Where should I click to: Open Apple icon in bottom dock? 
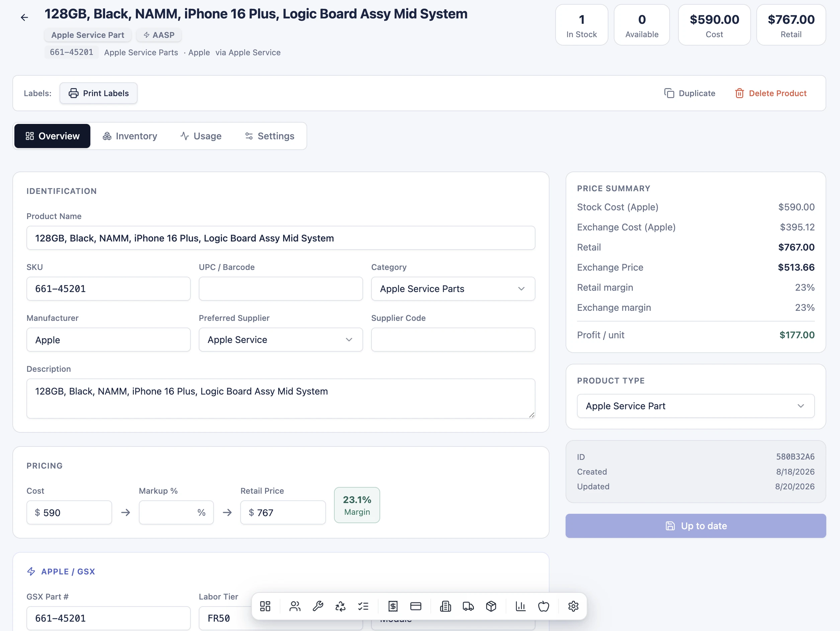pos(543,606)
